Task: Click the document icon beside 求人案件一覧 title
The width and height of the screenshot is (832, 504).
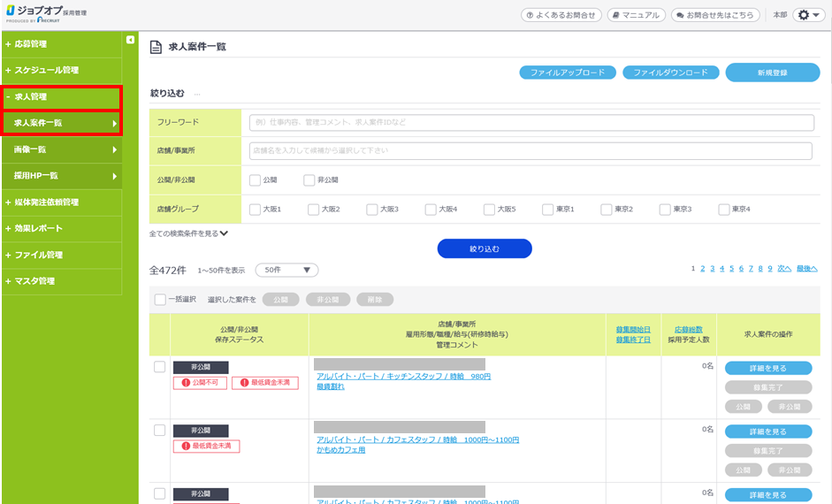Action: (x=156, y=47)
